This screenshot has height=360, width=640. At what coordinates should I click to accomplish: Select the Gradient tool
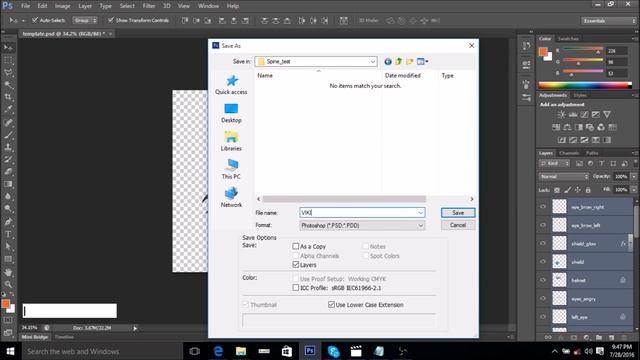8,184
